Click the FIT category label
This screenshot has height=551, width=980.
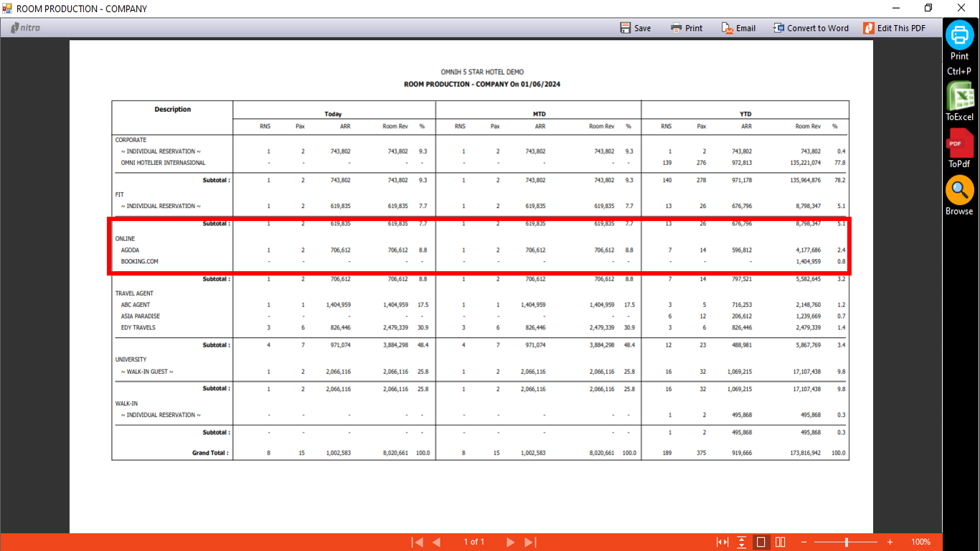[x=119, y=194]
